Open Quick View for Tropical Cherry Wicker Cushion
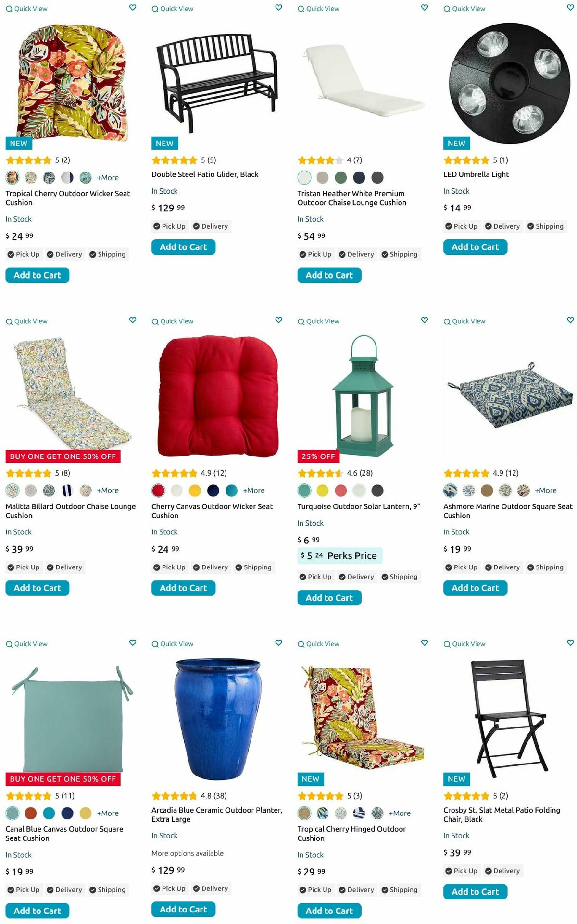 click(26, 9)
